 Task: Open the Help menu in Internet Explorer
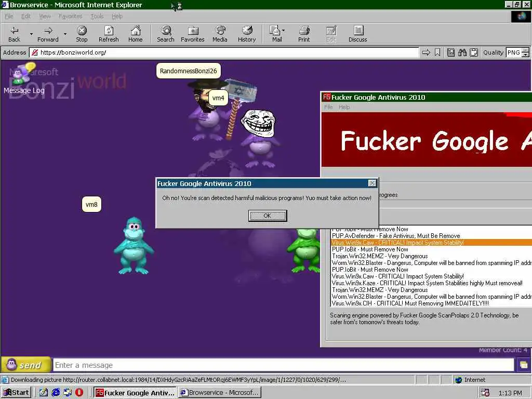click(117, 16)
